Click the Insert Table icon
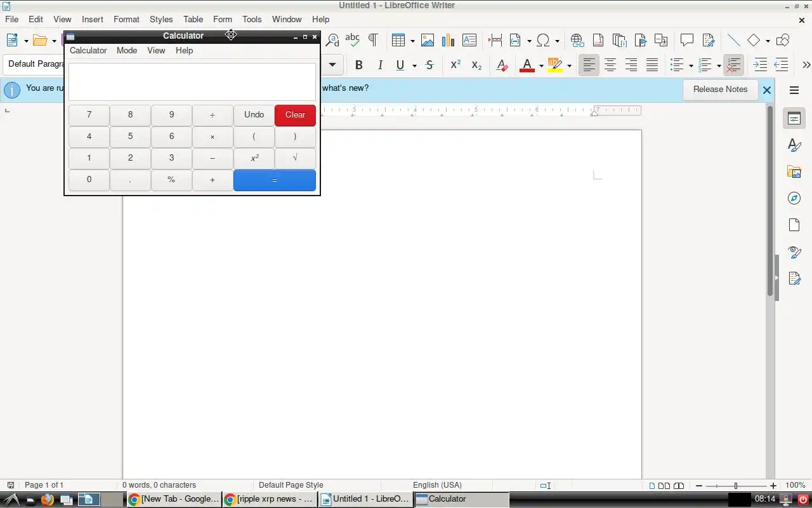The image size is (812, 508). click(x=398, y=41)
